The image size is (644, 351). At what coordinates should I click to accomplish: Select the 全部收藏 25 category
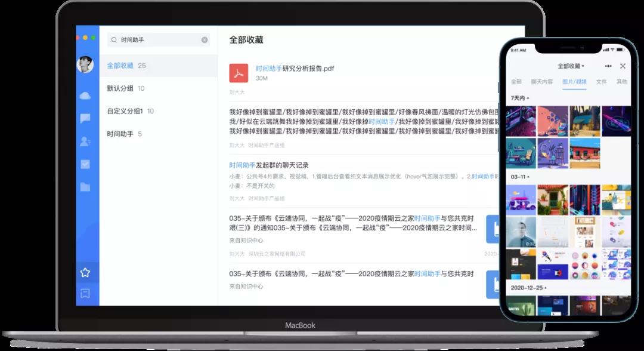159,65
